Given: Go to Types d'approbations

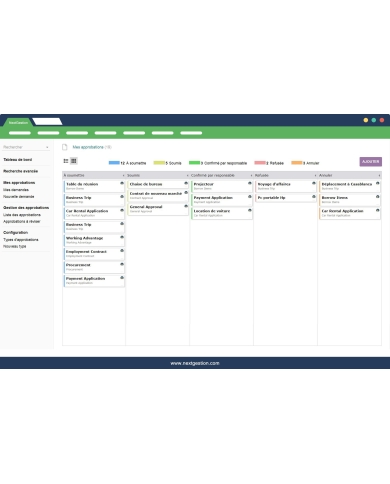Looking at the screenshot, I should tap(21, 240).
